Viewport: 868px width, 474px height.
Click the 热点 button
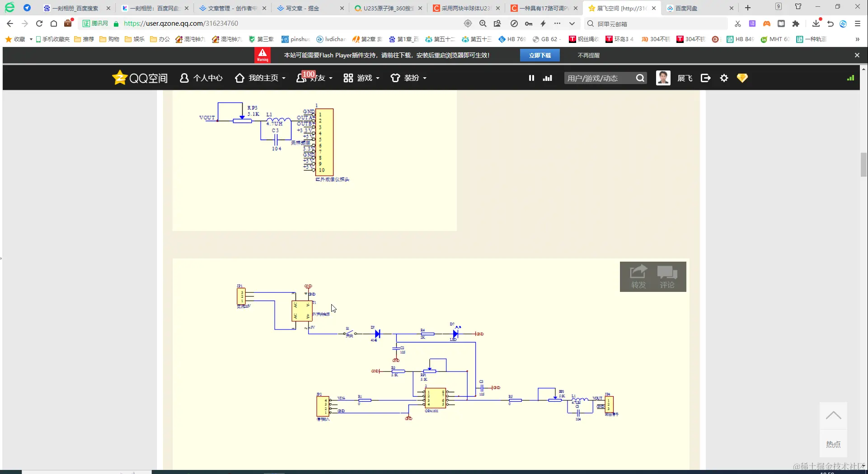[x=833, y=444]
